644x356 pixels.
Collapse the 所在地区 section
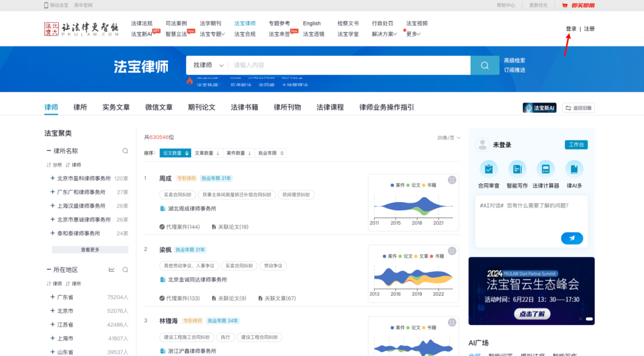49,270
